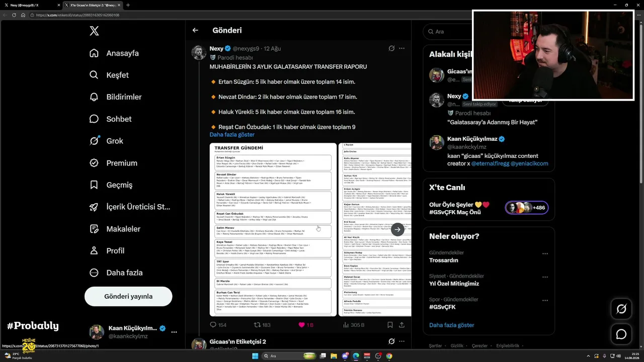Open a new browser tab

128,5
